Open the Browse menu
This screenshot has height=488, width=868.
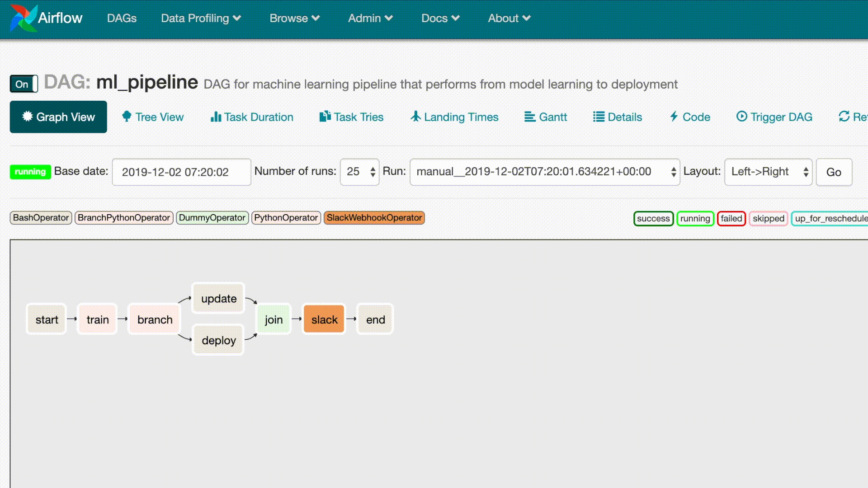pyautogui.click(x=294, y=18)
